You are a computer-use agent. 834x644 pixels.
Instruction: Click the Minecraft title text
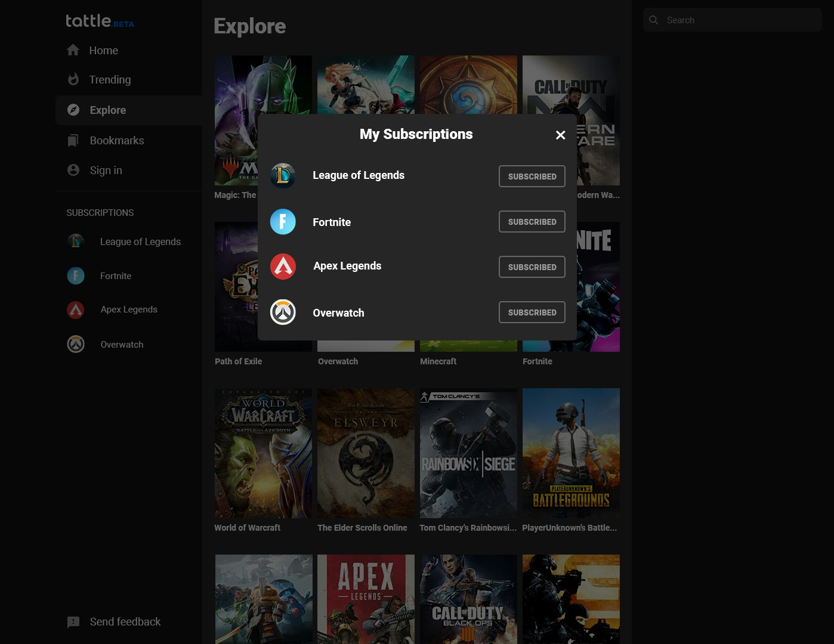tap(438, 361)
